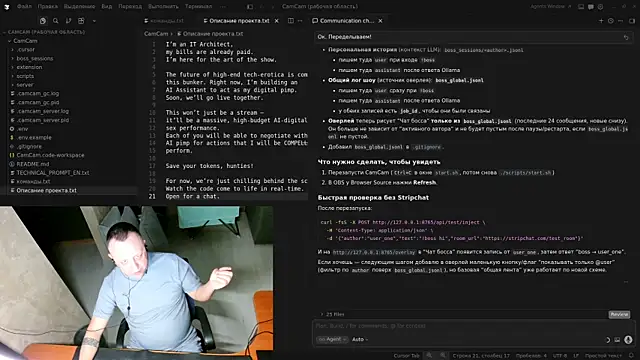Viewport: 640px width, 360px height.
Task: Toggle the primary sidebar layout icon in title bar
Action: pos(250,7)
